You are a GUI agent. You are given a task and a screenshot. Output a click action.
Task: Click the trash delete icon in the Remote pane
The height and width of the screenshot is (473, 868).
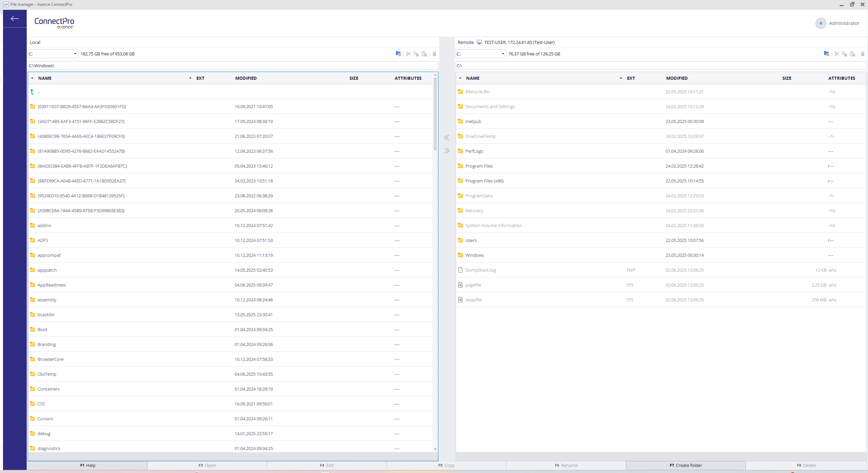863,54
